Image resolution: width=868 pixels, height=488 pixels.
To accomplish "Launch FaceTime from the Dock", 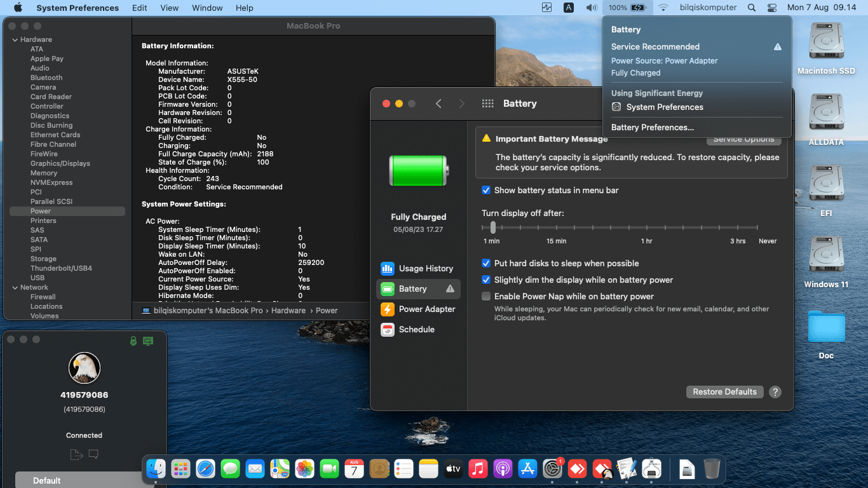I will [330, 469].
